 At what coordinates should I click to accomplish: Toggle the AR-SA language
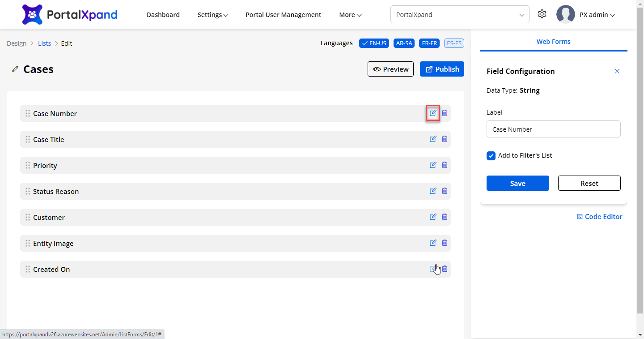404,43
